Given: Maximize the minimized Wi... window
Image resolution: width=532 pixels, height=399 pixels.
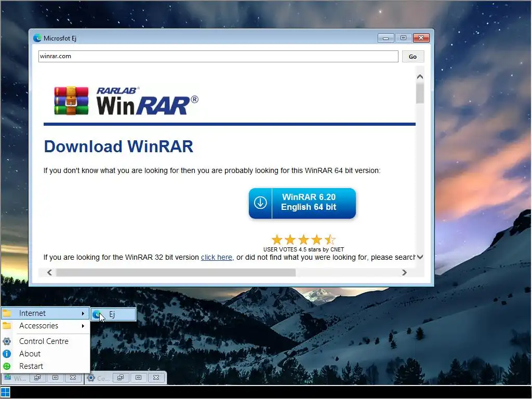Looking at the screenshot, I should point(55,378).
